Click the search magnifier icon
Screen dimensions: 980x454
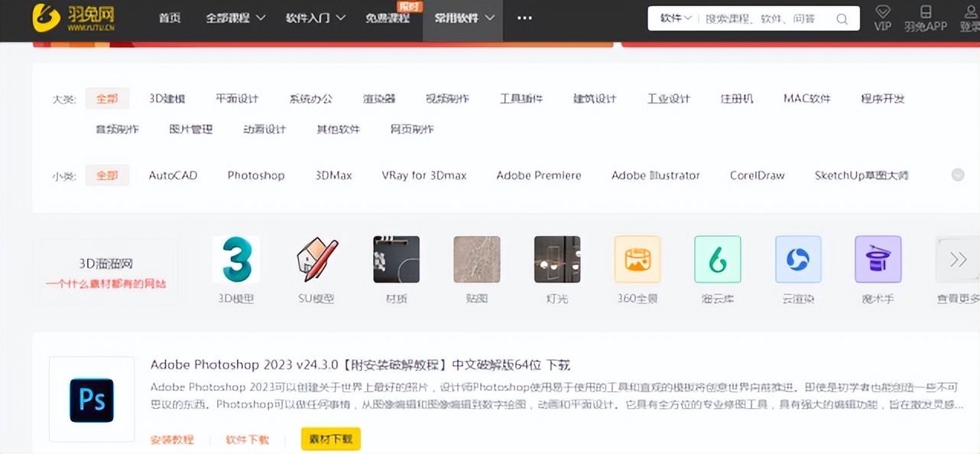pyautogui.click(x=842, y=18)
